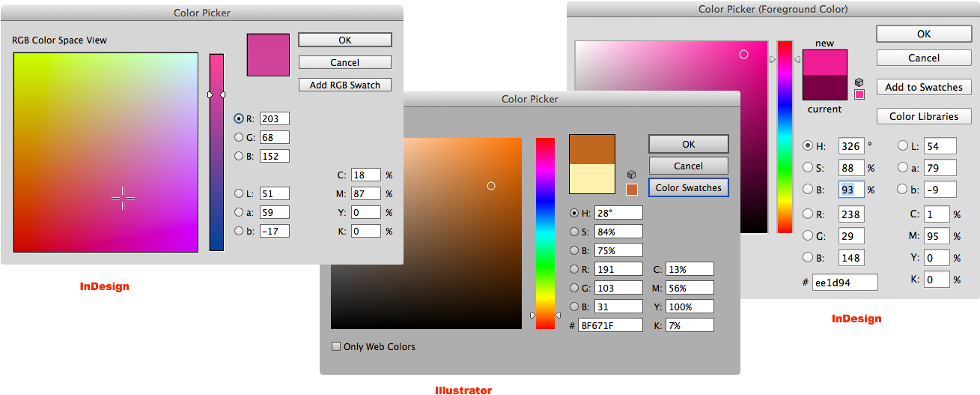This screenshot has height=395, width=980.
Task: Select the H radio button in Illustrator picker
Action: point(574,213)
